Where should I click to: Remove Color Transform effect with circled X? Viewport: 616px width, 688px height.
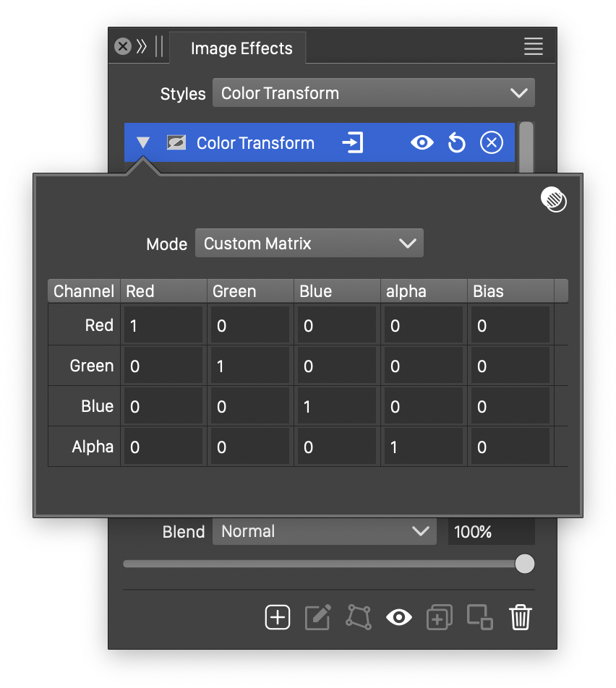coord(491,143)
